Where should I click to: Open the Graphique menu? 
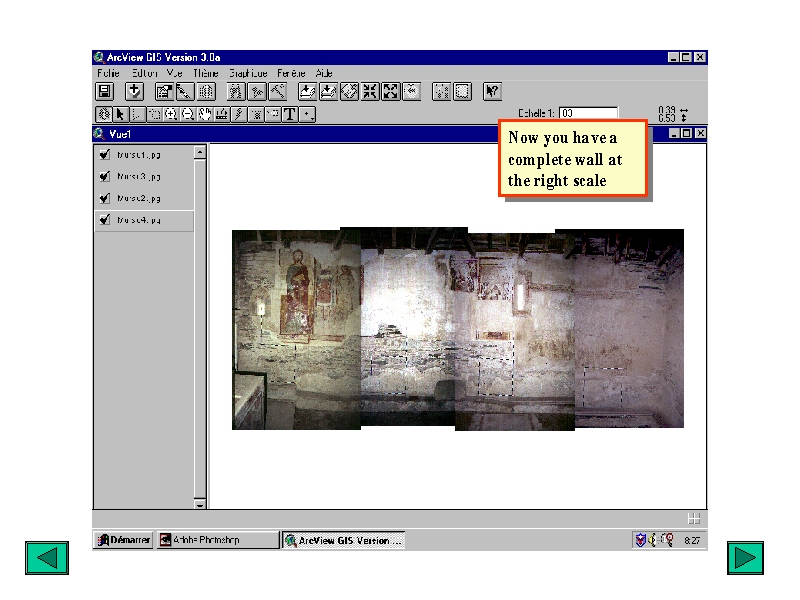[248, 73]
